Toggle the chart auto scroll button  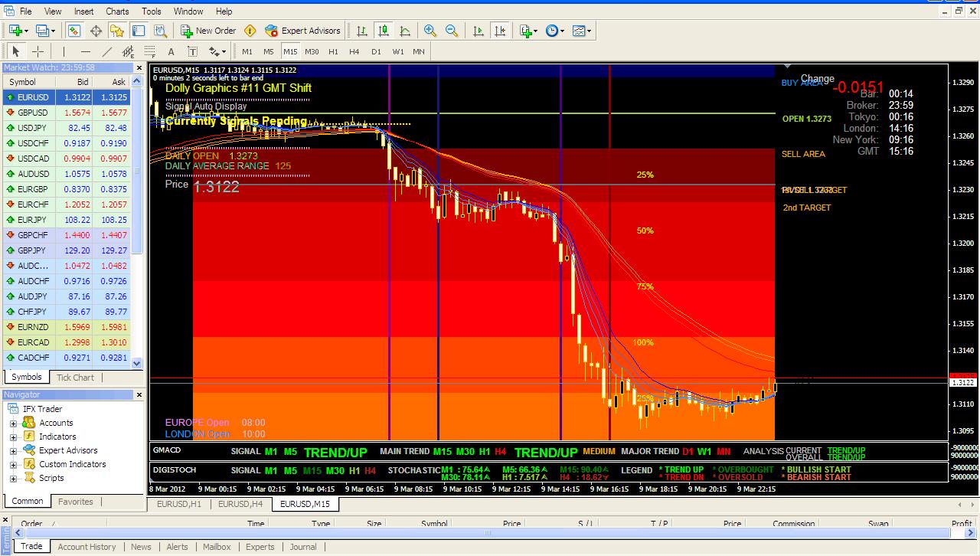point(479,31)
